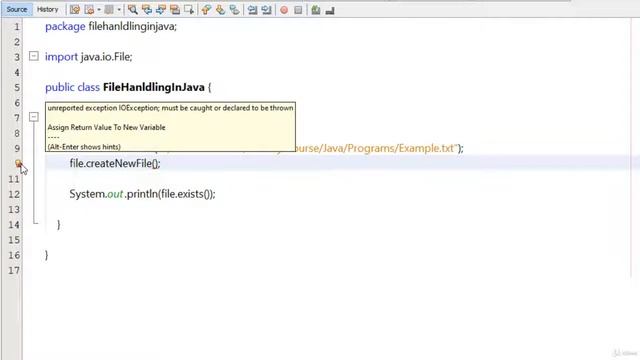
Task: Stop Macro Recording square icon
Action: click(x=298, y=10)
